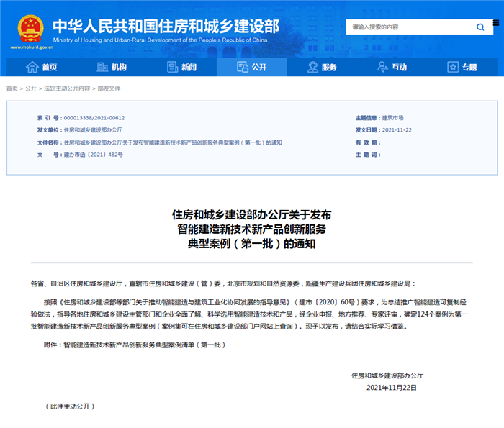Open 部发文件 breadcrumb link
Screen dimensions: 504x428
click(109, 88)
